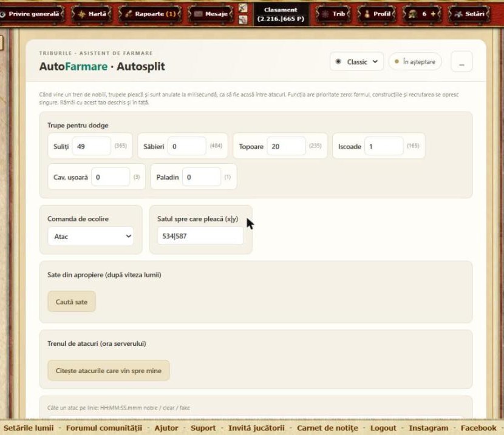Click the Logout link in footer

[x=383, y=428]
